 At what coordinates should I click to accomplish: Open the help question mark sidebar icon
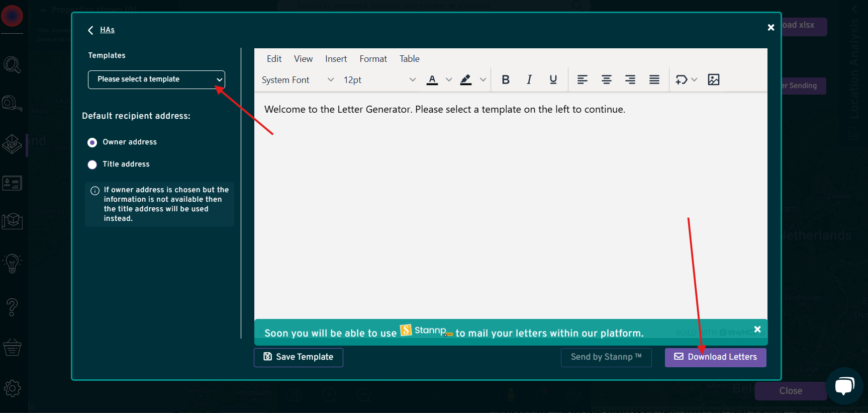(x=12, y=307)
